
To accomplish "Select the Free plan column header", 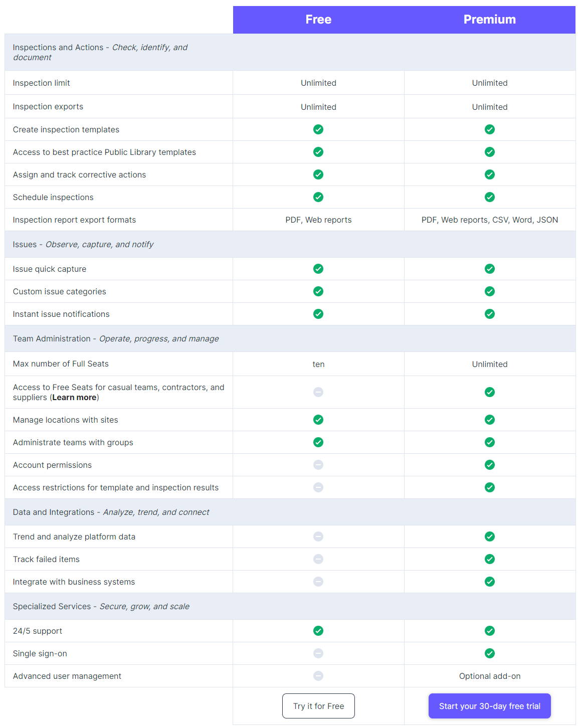I will (x=318, y=20).
